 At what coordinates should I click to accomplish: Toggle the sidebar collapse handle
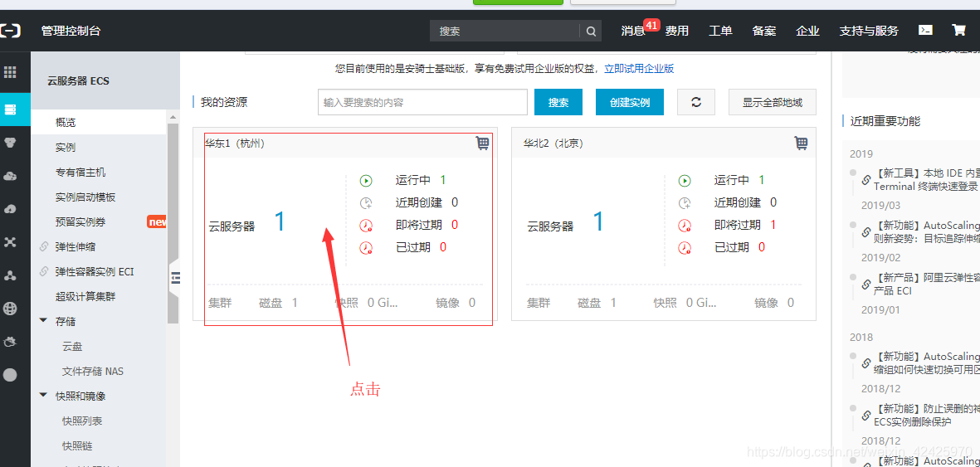tap(175, 278)
